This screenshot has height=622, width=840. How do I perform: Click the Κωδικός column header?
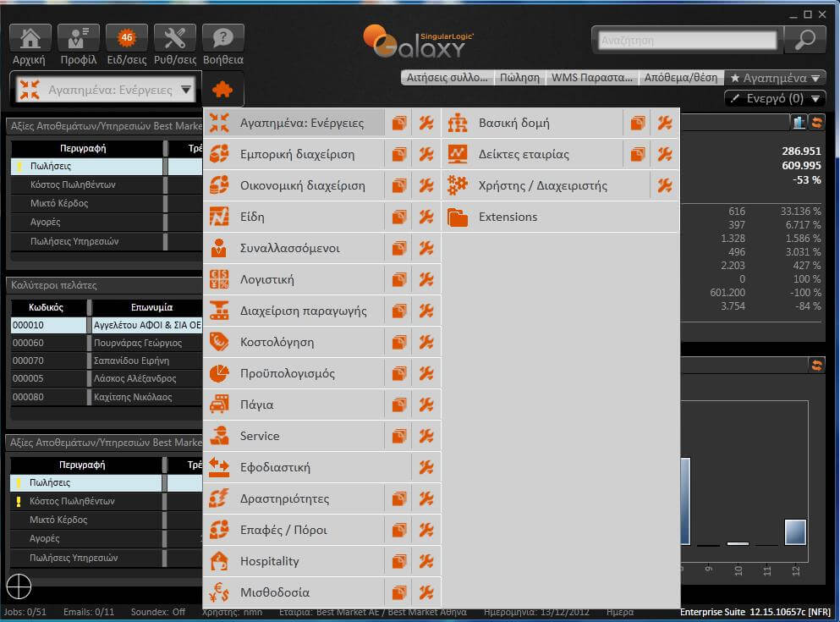(x=48, y=307)
